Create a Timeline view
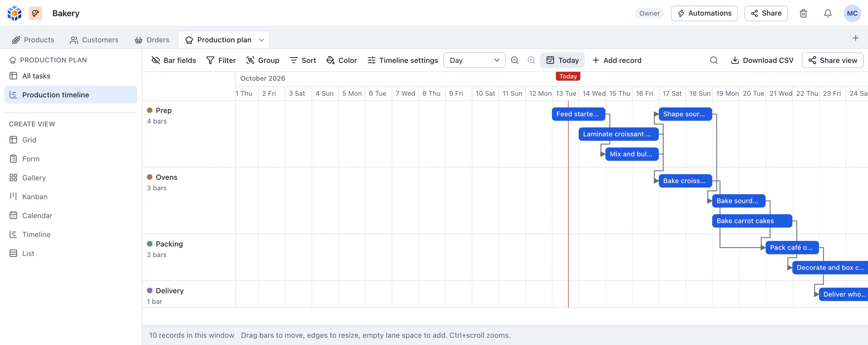 (x=71, y=234)
